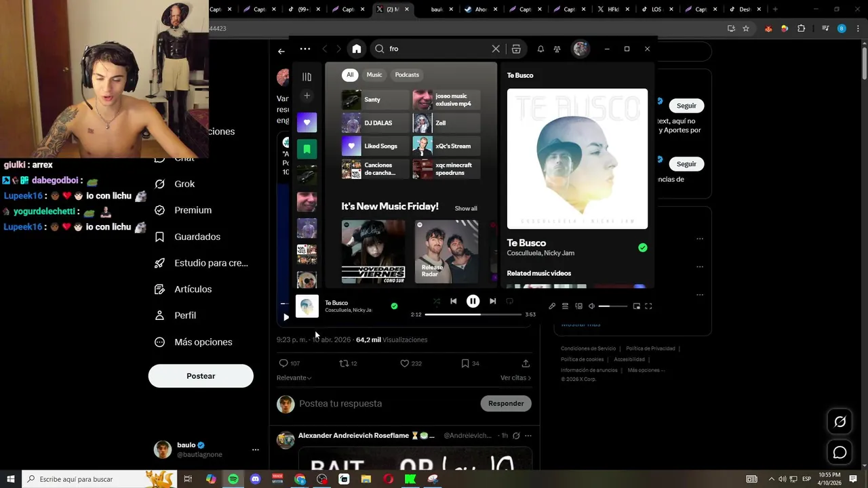Adjust Spotify volume slider
The image size is (868, 488).
click(613, 306)
